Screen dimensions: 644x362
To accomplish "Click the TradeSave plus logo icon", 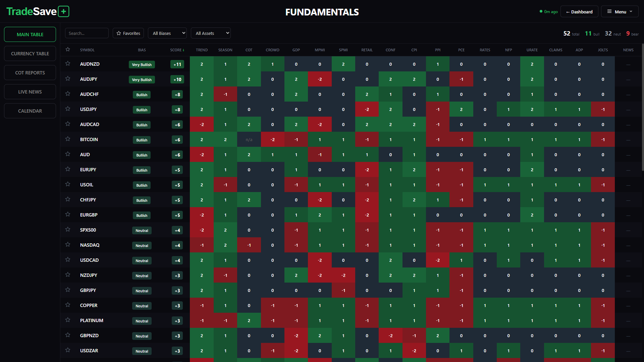I will [64, 12].
